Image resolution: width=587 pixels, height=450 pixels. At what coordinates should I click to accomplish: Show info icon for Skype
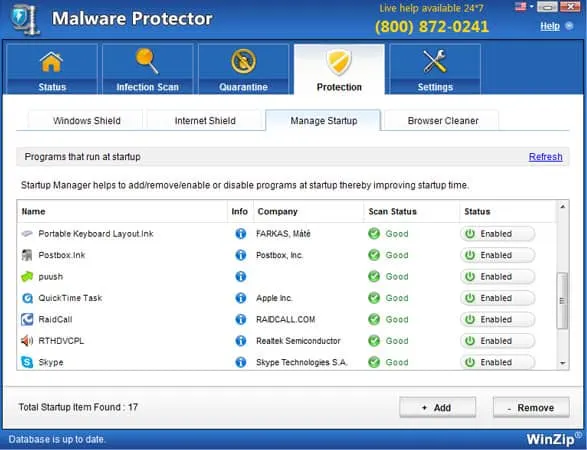(241, 362)
